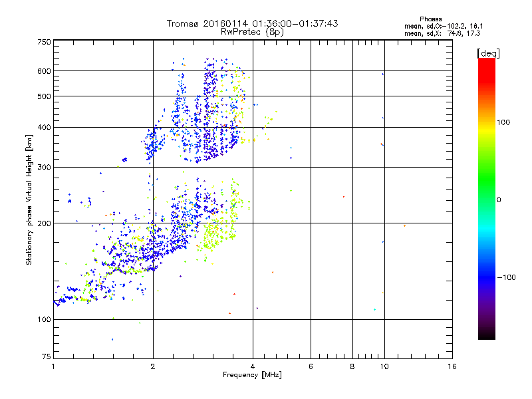The width and height of the screenshot is (532, 399).
Task: Click the 'Frequency [MHz]' axis title
Action: (x=253, y=375)
